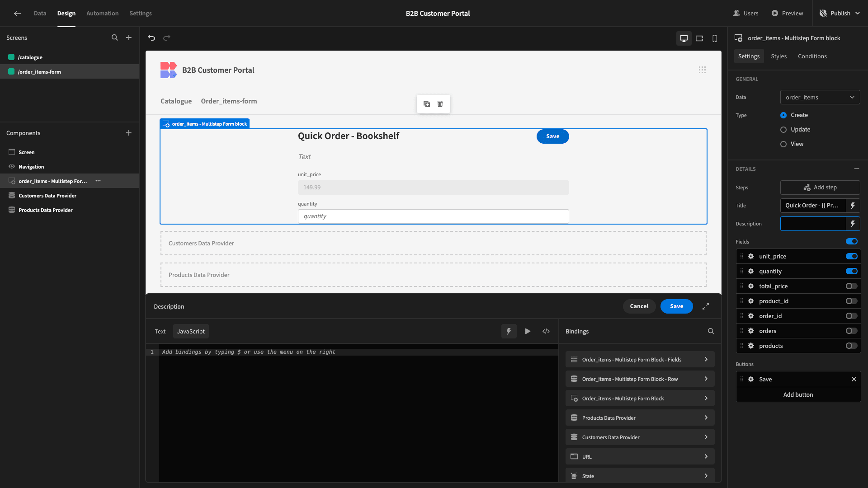The height and width of the screenshot is (488, 868).
Task: Click the run/play button in editor
Action: pyautogui.click(x=527, y=331)
